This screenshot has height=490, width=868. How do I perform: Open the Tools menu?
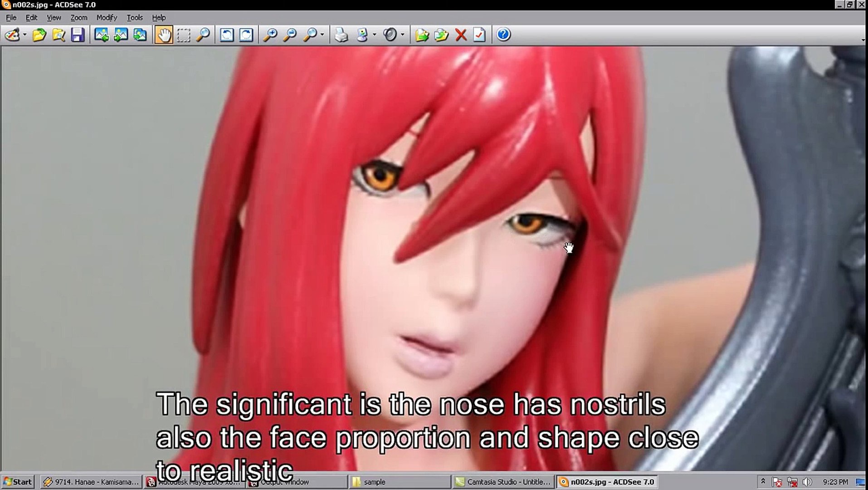pos(134,18)
